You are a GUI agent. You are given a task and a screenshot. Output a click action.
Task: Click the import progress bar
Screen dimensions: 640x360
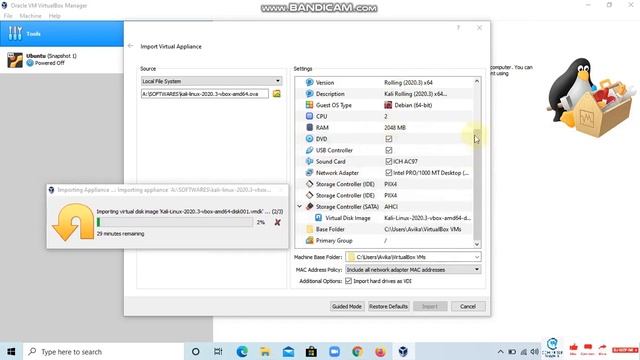point(175,222)
